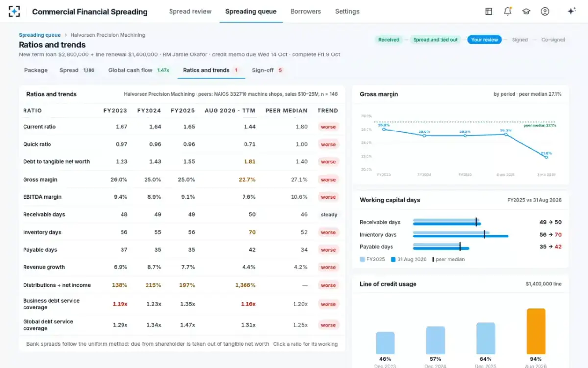Screen dimensions: 588x368
Task: Click the FY2025 legend swatch
Action: pyautogui.click(x=362, y=259)
